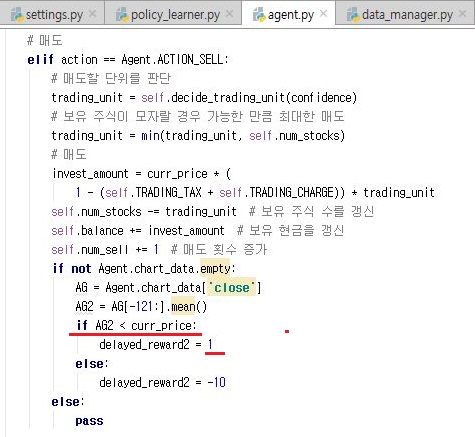Image resolution: width=475 pixels, height=437 pixels.
Task: Close the data_manager.py tab
Action: (x=463, y=14)
